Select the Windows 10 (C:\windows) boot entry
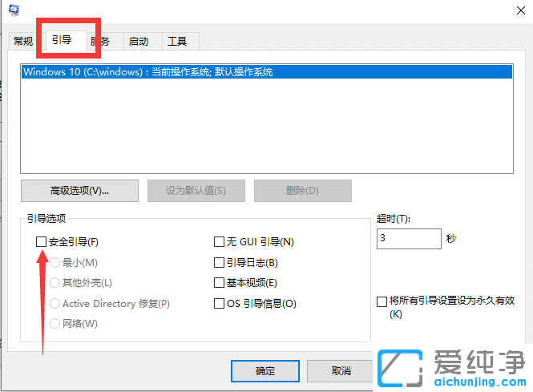This screenshot has width=533, height=392. pyautogui.click(x=267, y=71)
